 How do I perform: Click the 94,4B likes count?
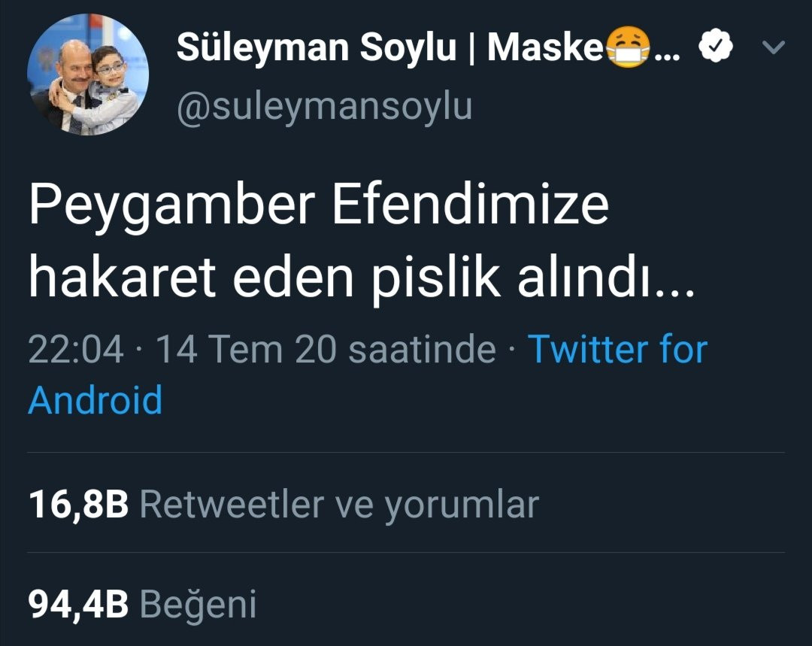click(x=78, y=605)
